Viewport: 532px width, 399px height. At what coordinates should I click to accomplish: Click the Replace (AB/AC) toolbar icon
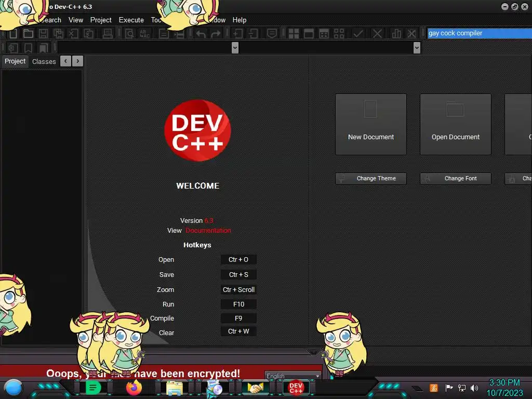click(144, 33)
